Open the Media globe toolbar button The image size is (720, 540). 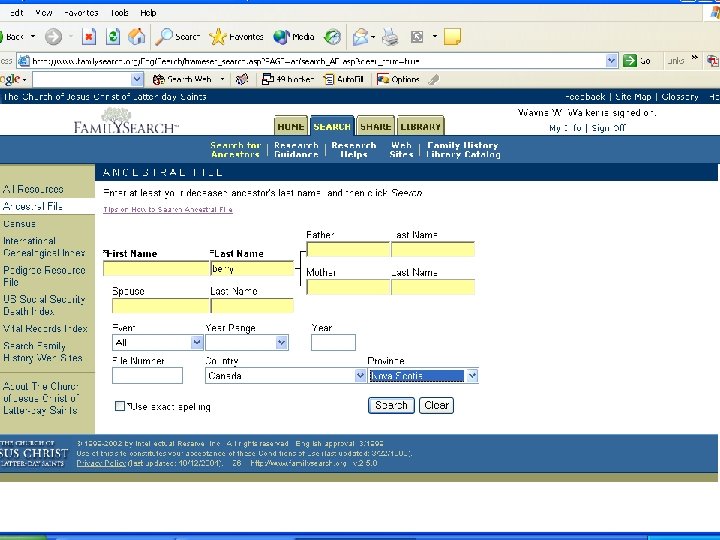[294, 37]
